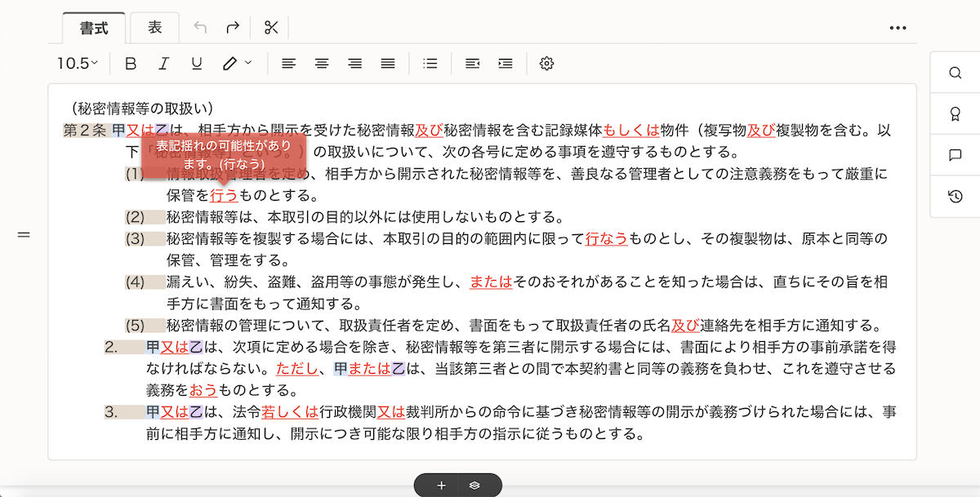Click underlined おう in paragraph 2

pyautogui.click(x=203, y=390)
